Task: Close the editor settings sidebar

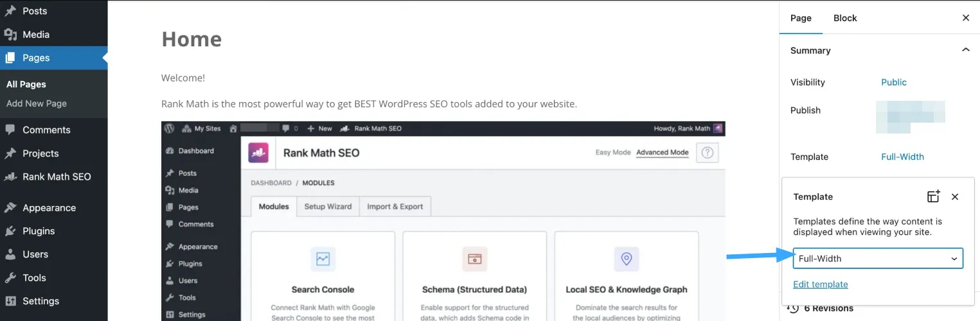Action: 966,18
